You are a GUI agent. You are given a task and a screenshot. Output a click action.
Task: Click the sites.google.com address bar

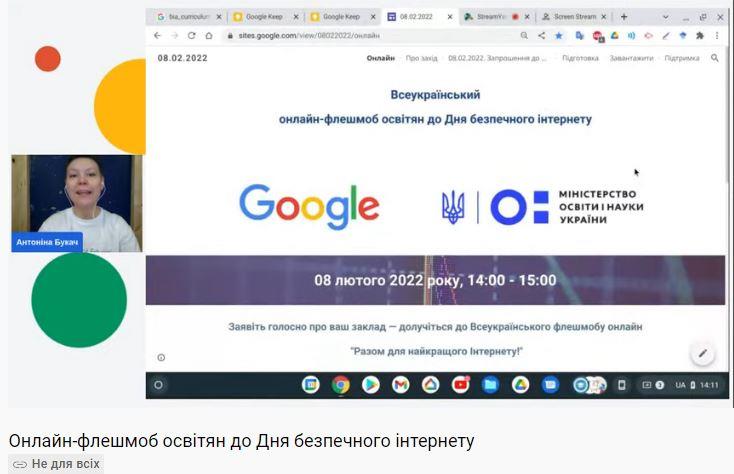(370, 36)
